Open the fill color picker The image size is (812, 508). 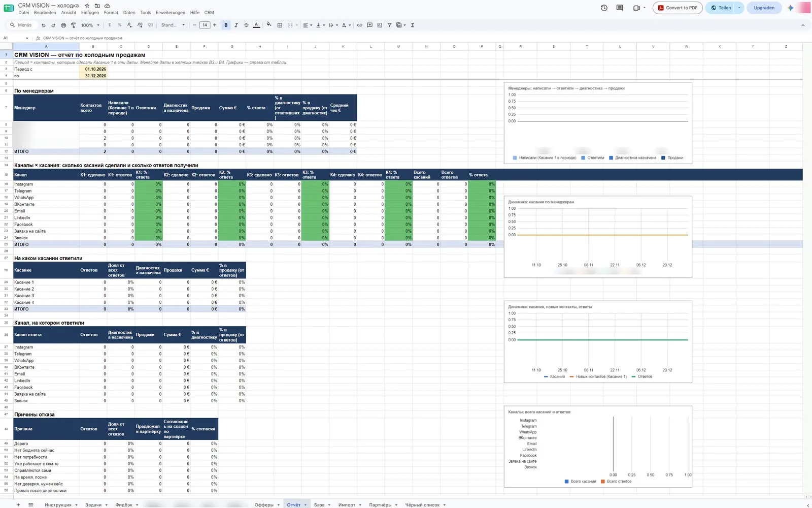(269, 25)
